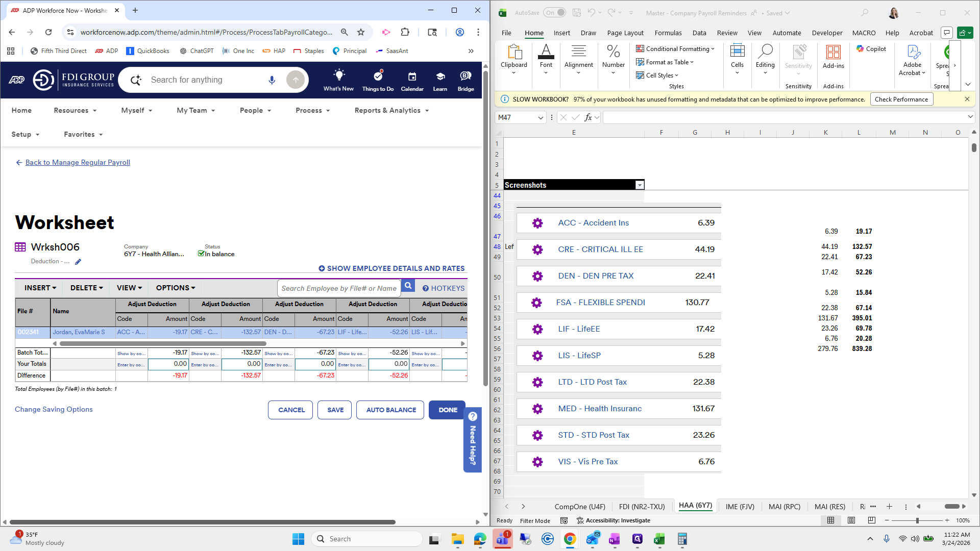Open the Screenshots column filter dropdown

tap(640, 185)
